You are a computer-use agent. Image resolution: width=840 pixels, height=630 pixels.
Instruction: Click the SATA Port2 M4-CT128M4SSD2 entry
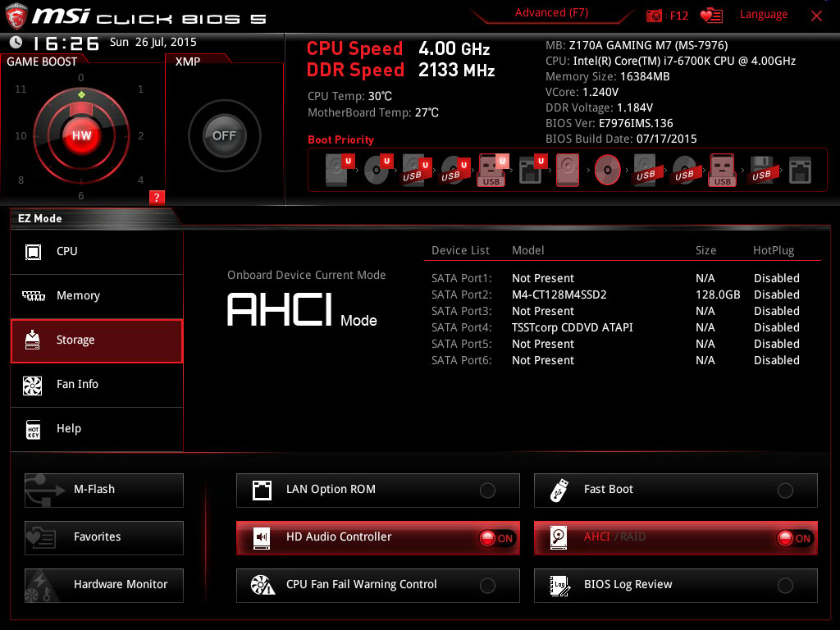559,294
